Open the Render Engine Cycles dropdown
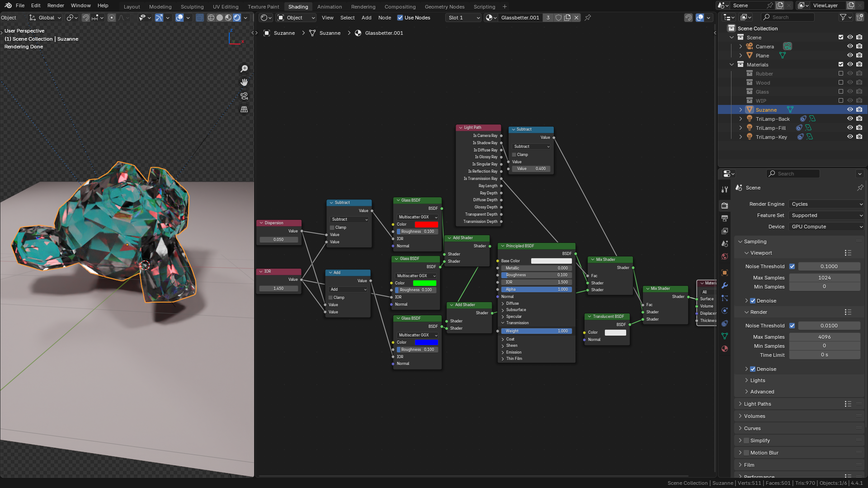 [x=826, y=204]
